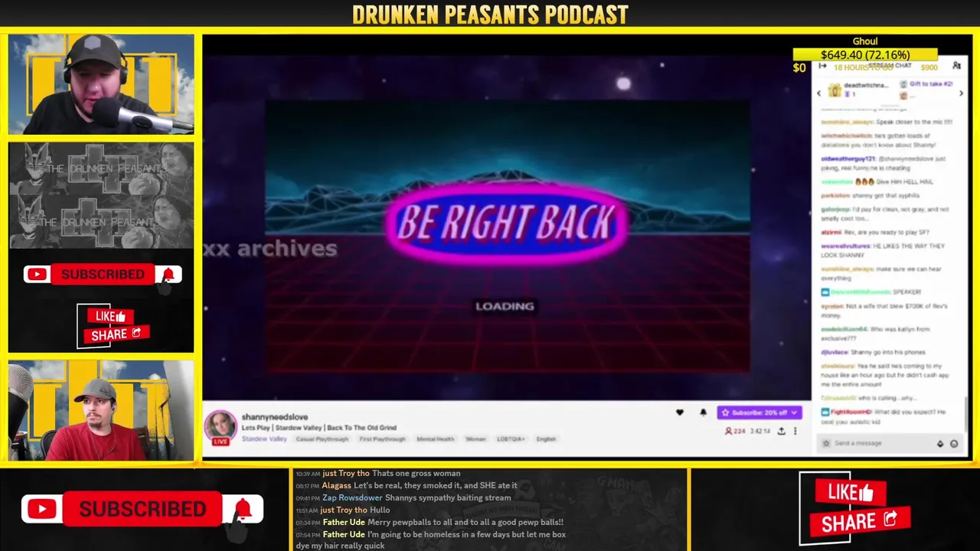Click the small SUBSCRIBED button in left column
The width and height of the screenshot is (980, 551).
point(103,274)
